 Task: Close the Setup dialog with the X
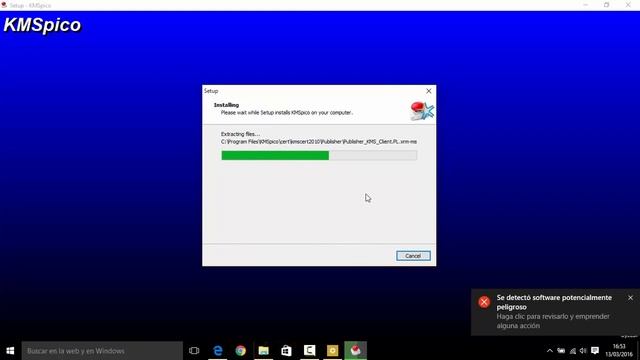pyautogui.click(x=429, y=91)
